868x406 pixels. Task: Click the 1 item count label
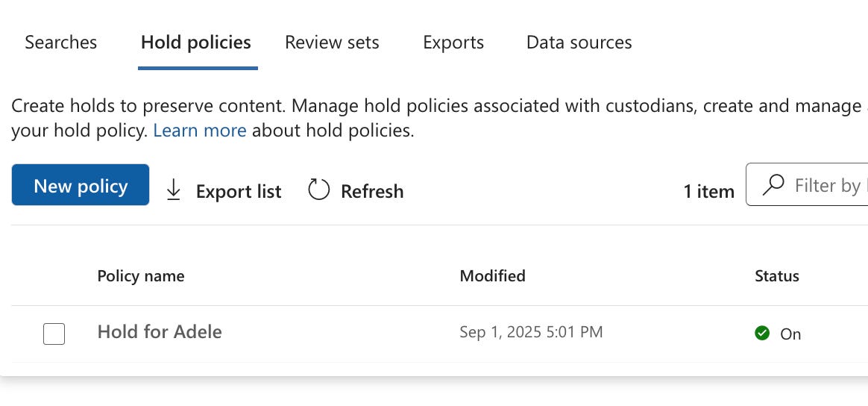click(708, 192)
